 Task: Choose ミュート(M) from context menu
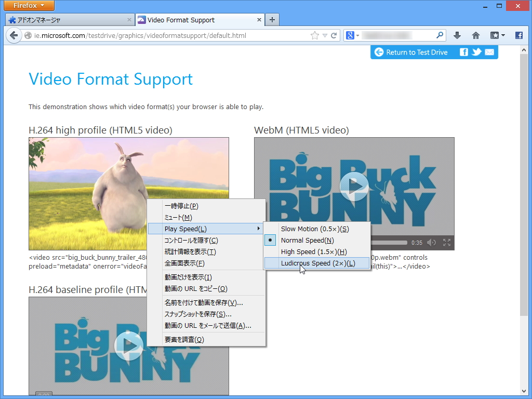pos(206,218)
